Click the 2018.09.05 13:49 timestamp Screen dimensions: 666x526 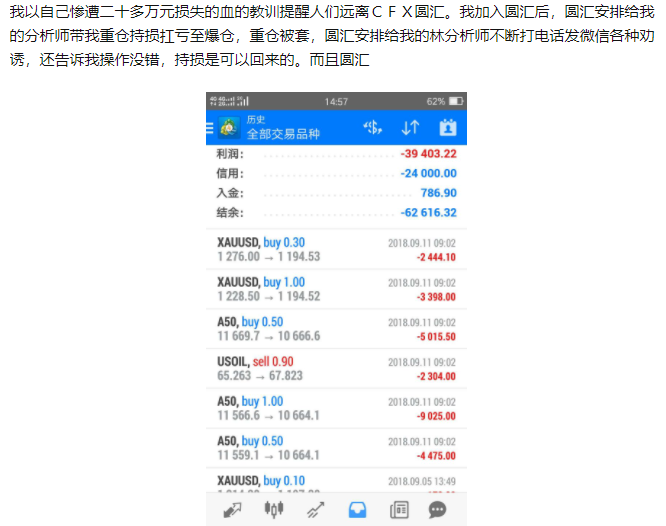coord(422,481)
